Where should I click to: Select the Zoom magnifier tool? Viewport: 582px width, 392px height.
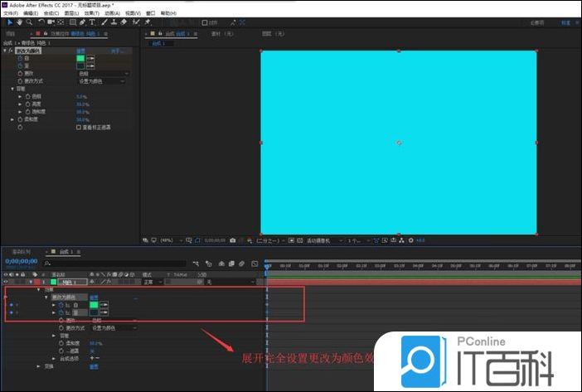pyautogui.click(x=29, y=22)
